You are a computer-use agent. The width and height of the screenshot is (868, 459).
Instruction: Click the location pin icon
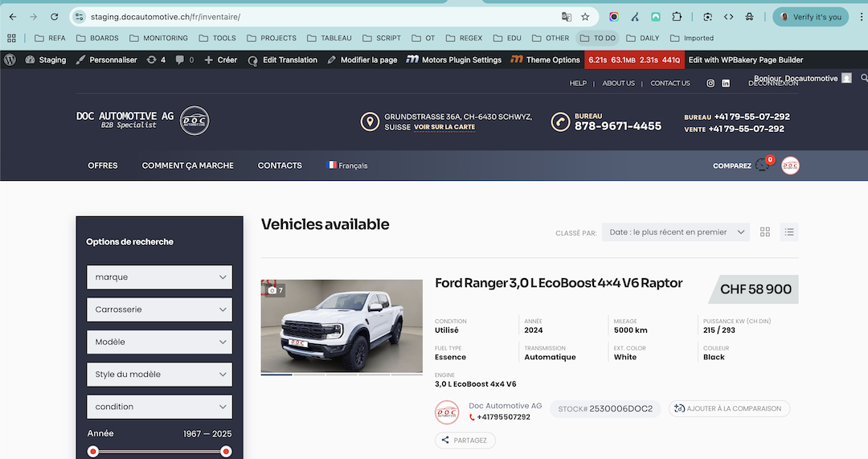click(x=370, y=121)
